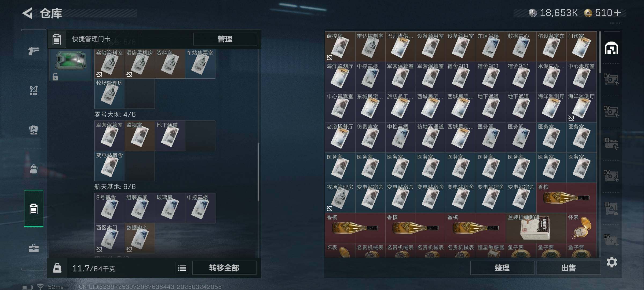Select the chest rig tab in sidebar

(x=34, y=90)
